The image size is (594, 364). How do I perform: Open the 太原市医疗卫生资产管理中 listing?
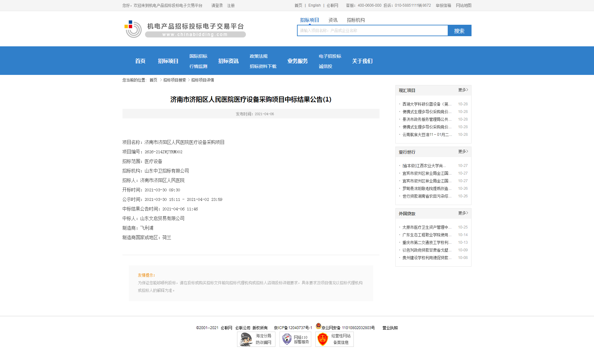(427, 227)
